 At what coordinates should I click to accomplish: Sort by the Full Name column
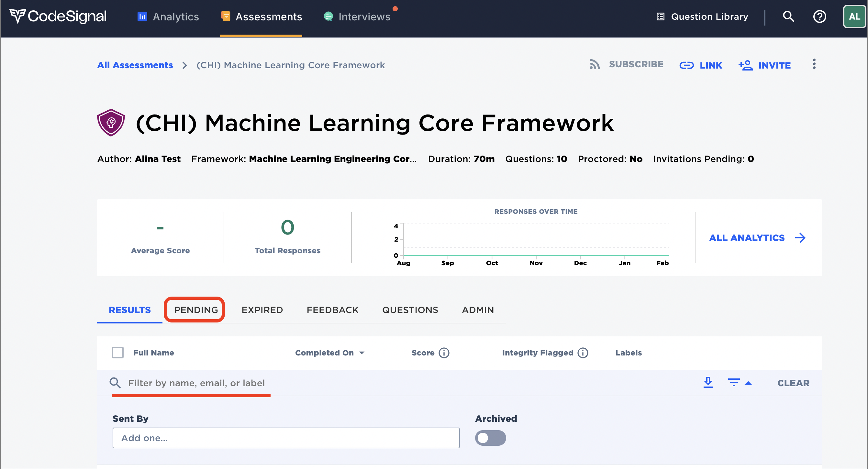point(153,353)
